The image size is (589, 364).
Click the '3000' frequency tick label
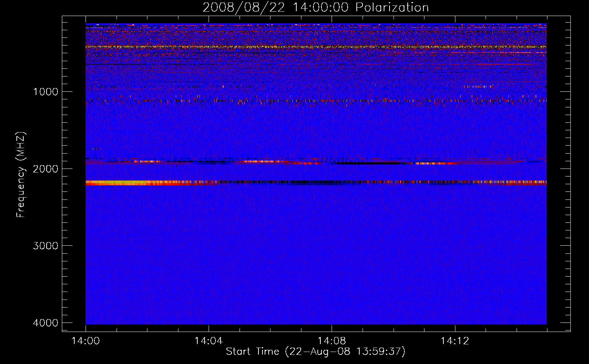coord(46,246)
